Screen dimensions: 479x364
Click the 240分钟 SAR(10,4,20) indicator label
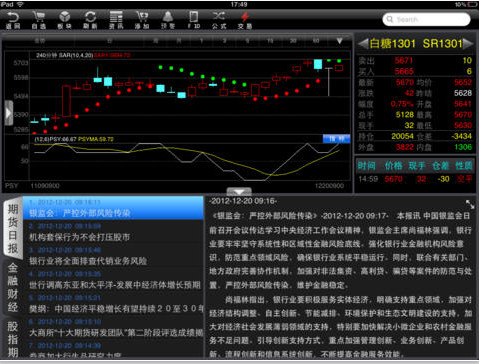click(x=64, y=55)
